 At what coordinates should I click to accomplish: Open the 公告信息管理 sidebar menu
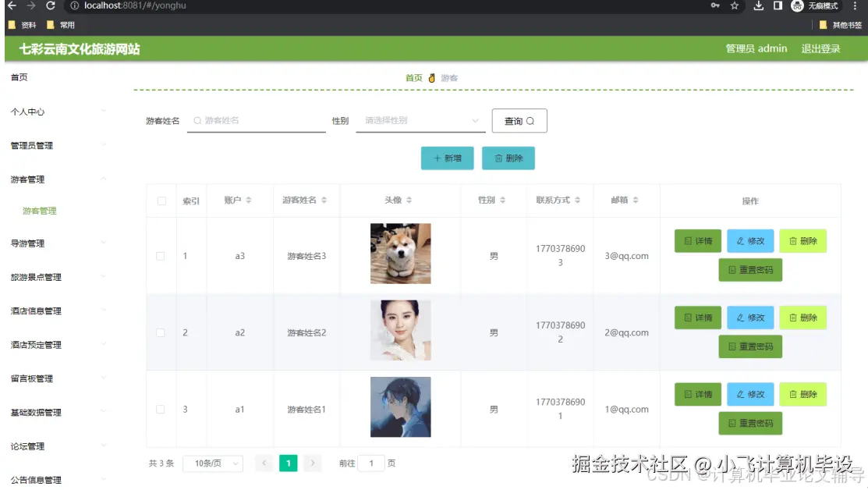coord(58,480)
